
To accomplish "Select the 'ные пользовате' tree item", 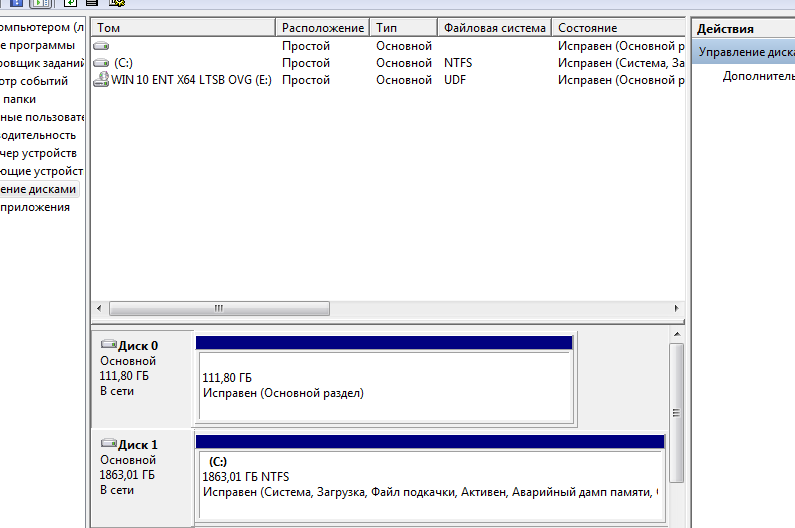I will (x=42, y=117).
